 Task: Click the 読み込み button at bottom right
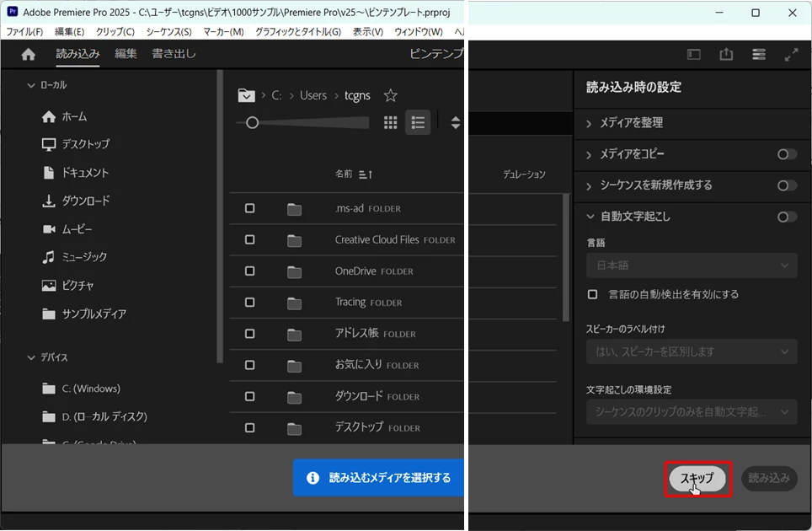[x=769, y=478]
